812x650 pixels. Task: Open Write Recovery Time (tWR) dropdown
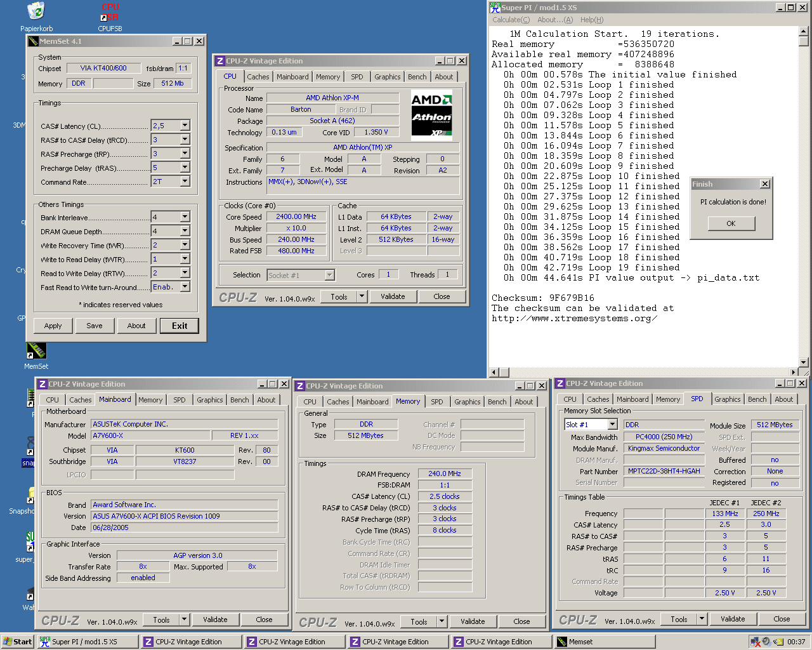(x=185, y=245)
